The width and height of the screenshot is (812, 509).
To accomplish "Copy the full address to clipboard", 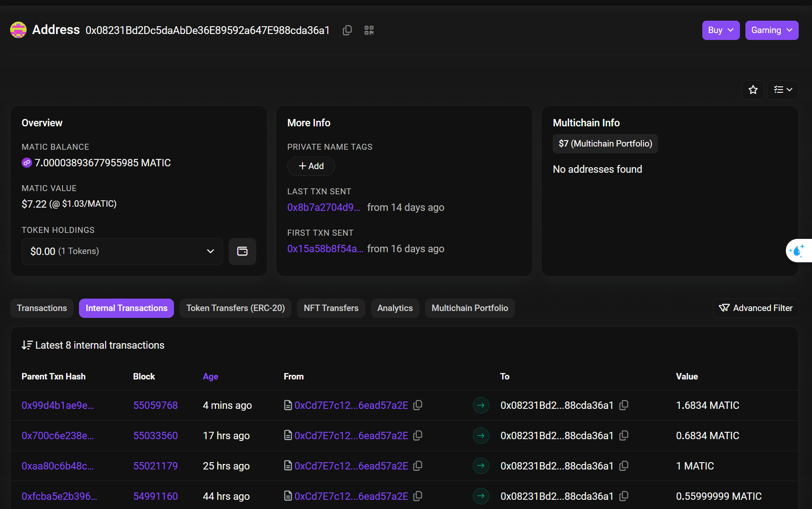I will click(x=347, y=30).
